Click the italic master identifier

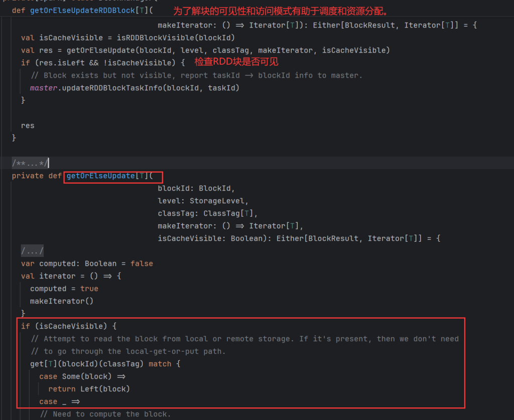[x=44, y=88]
